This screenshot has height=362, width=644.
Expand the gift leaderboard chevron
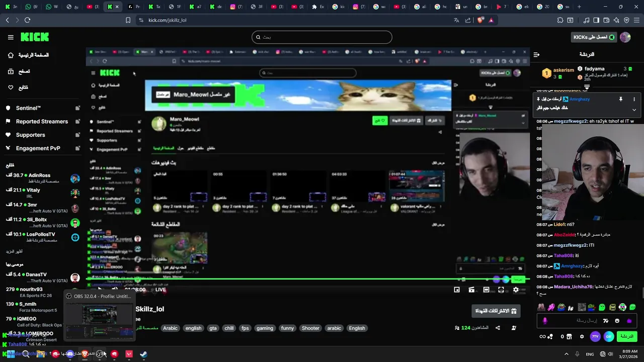[587, 87]
